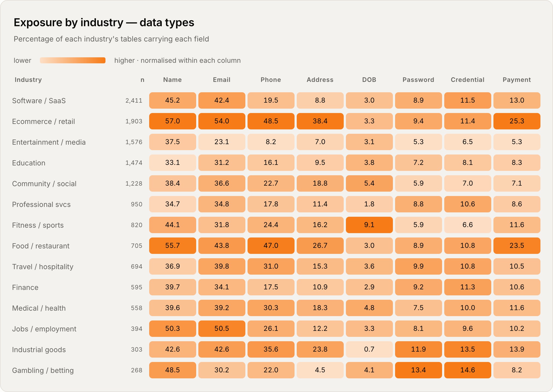
Task: Click the Email column header
Action: 222,80
